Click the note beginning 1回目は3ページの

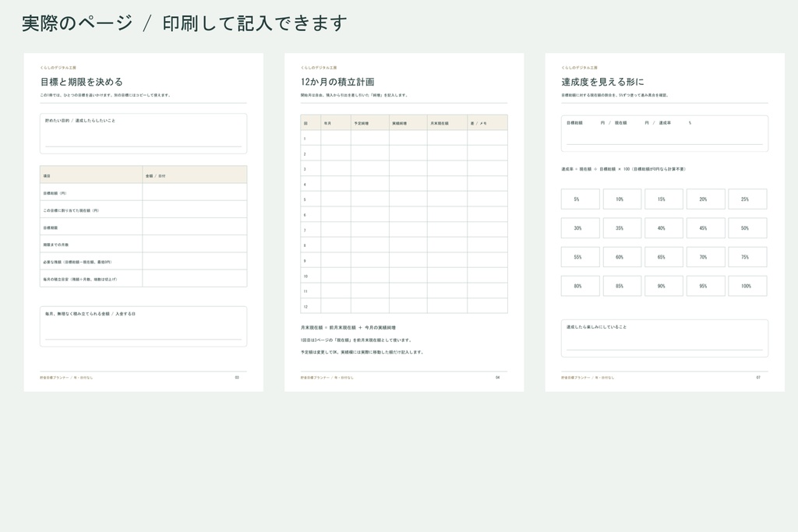tap(356, 340)
